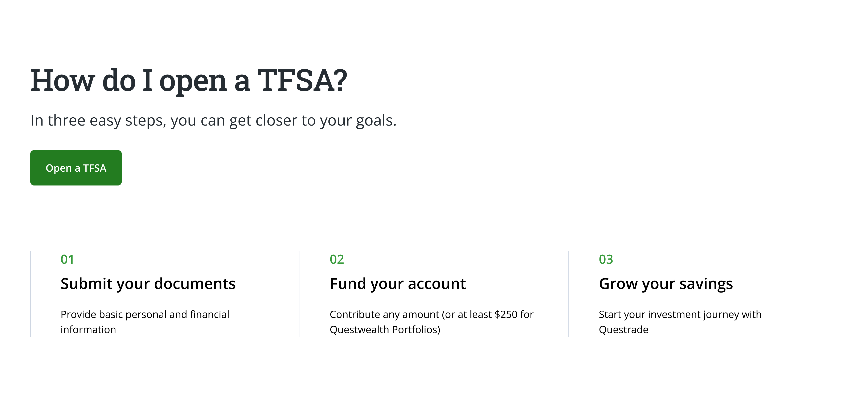
Task: Click the "Grow your savings" step title
Action: click(666, 284)
